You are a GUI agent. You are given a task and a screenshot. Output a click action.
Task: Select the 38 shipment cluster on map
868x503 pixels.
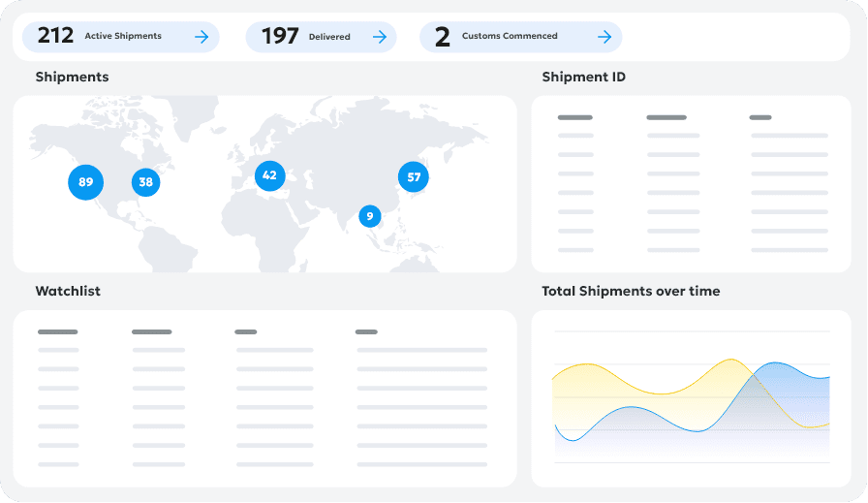point(145,182)
